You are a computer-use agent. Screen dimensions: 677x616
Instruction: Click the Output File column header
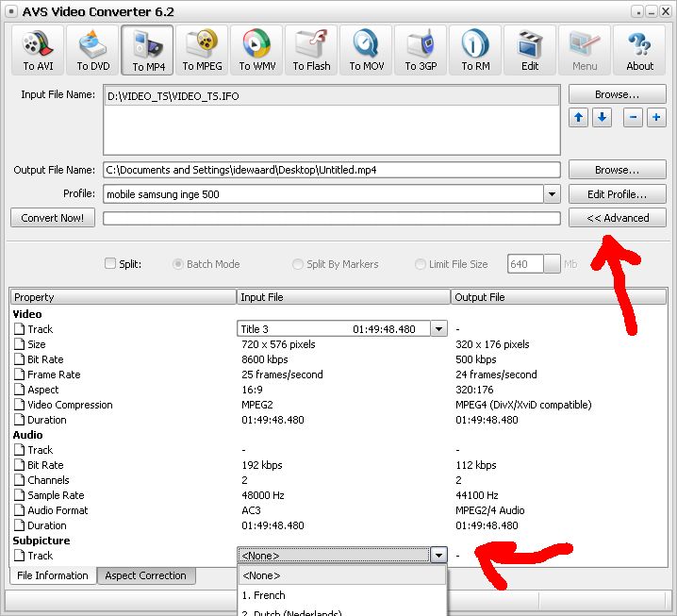click(x=558, y=297)
